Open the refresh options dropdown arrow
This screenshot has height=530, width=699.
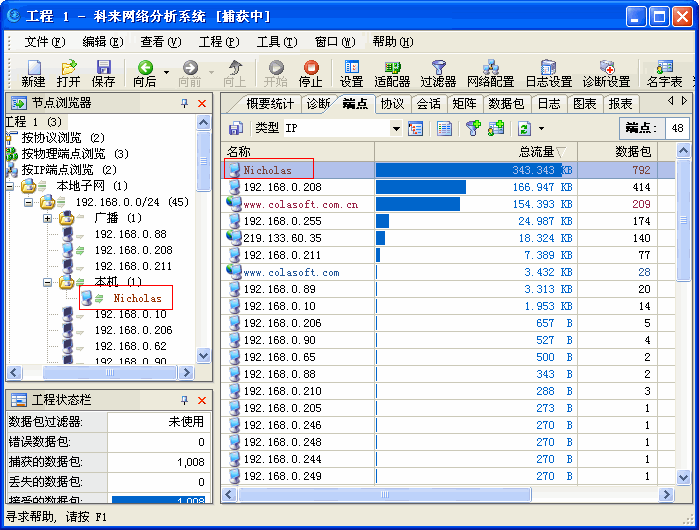point(541,129)
